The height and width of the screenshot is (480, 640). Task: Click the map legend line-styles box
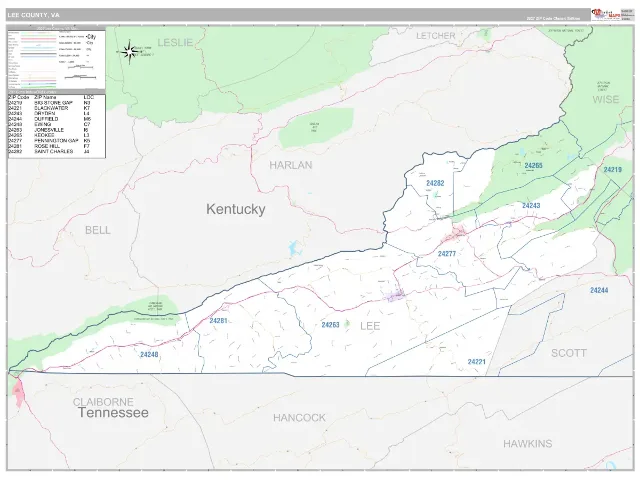point(56,59)
